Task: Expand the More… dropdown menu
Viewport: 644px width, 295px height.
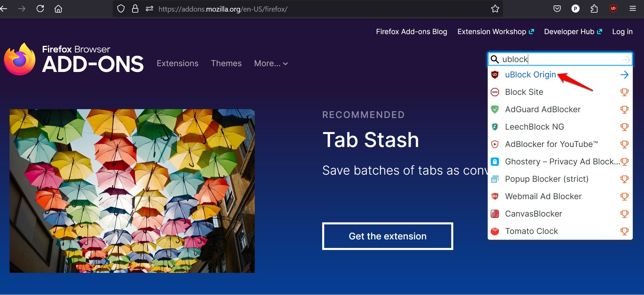Action: 271,63
